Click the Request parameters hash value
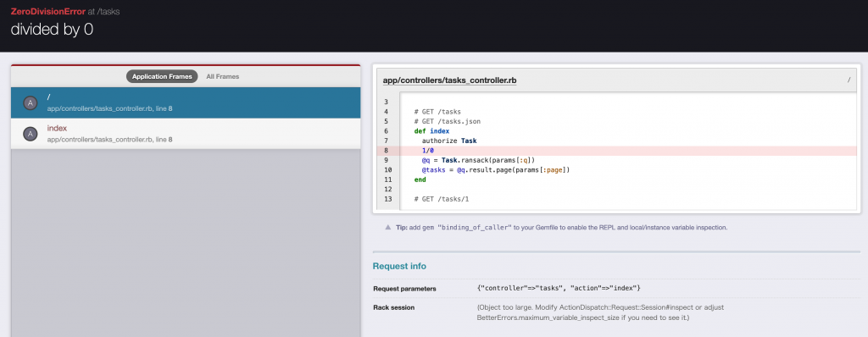Image resolution: width=868 pixels, height=337 pixels. 559,288
